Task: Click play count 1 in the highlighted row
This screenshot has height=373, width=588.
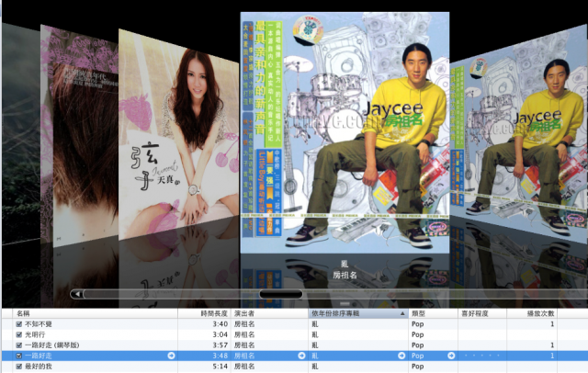Action: point(552,356)
